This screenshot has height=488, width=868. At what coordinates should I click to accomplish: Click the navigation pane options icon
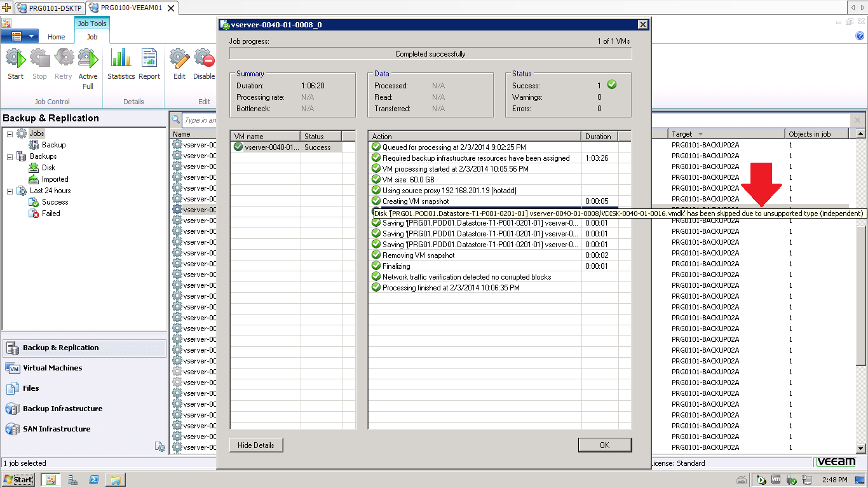pos(160,447)
